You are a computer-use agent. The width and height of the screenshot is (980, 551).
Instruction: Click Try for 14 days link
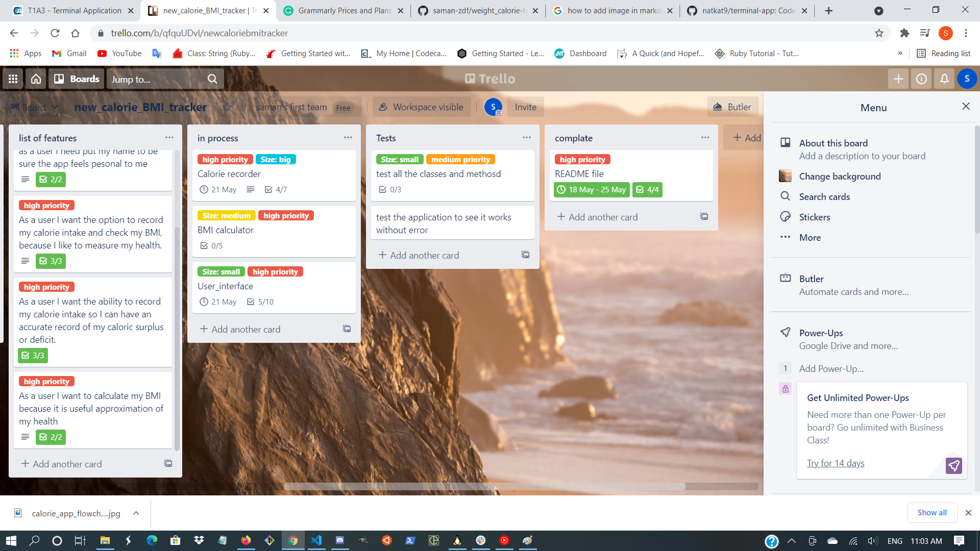click(x=836, y=463)
